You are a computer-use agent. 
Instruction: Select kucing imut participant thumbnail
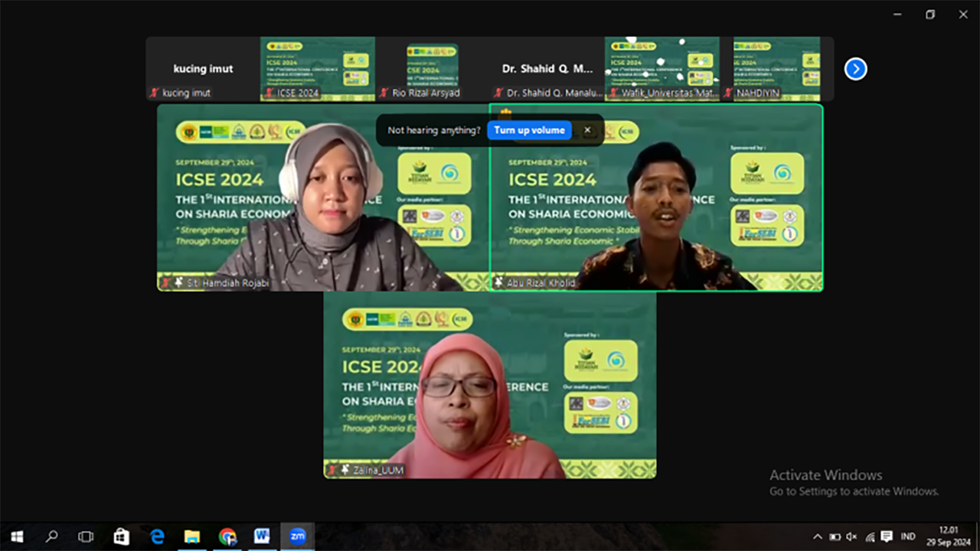point(203,69)
